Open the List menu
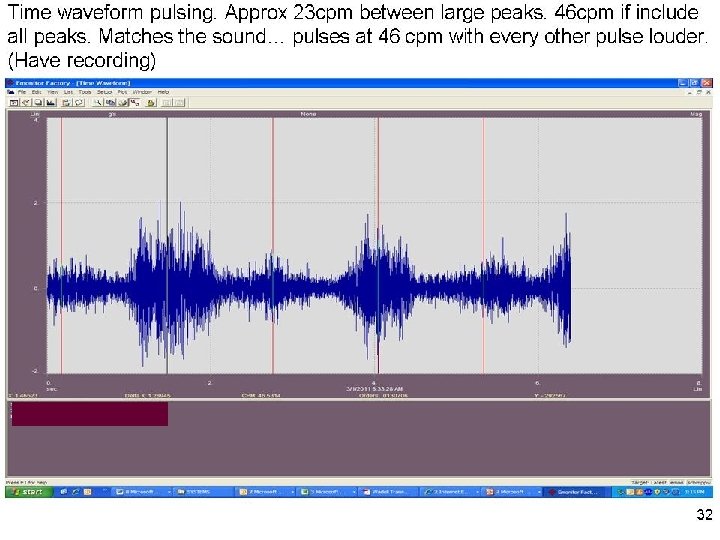Image resolution: width=720 pixels, height=540 pixels. click(68, 92)
